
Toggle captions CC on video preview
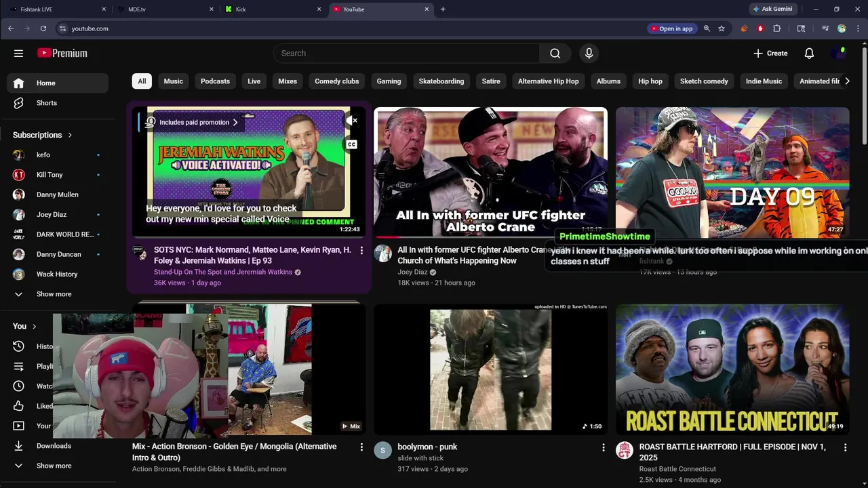coord(351,144)
